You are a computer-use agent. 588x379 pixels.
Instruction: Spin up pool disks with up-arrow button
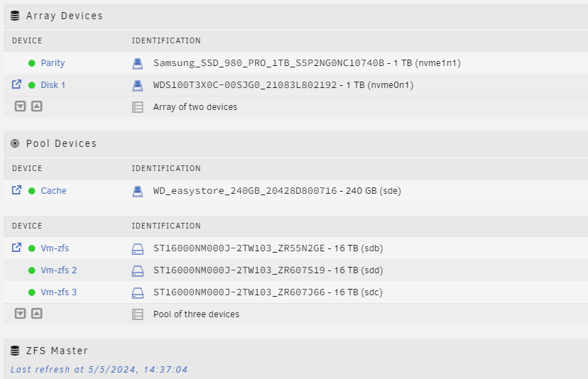(x=37, y=314)
